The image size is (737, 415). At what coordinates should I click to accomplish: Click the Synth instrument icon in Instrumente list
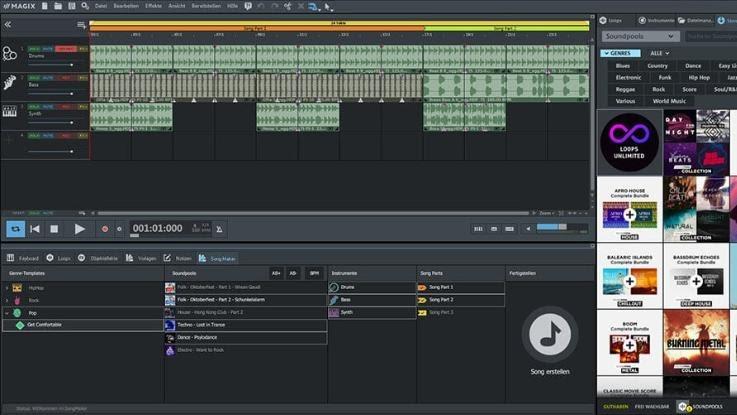tap(334, 313)
